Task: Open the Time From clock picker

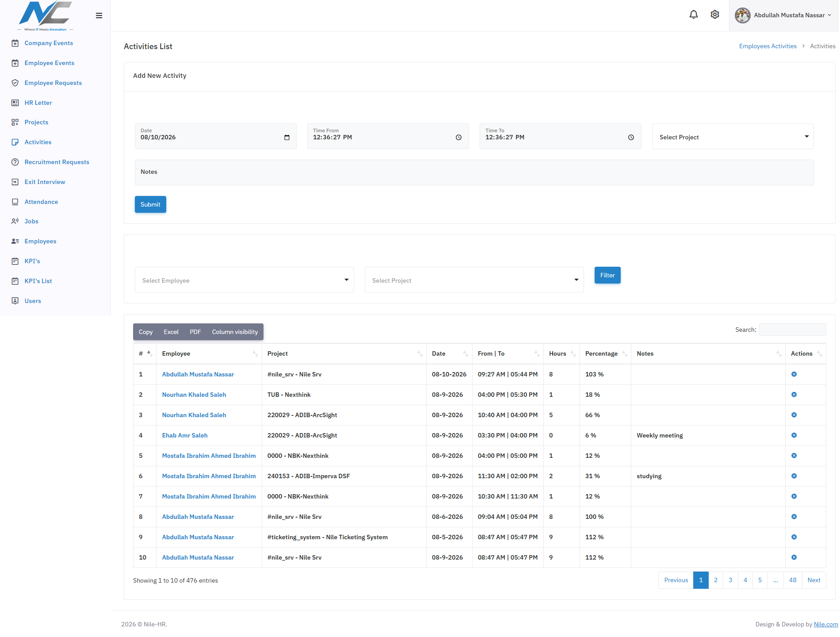Action: point(459,138)
